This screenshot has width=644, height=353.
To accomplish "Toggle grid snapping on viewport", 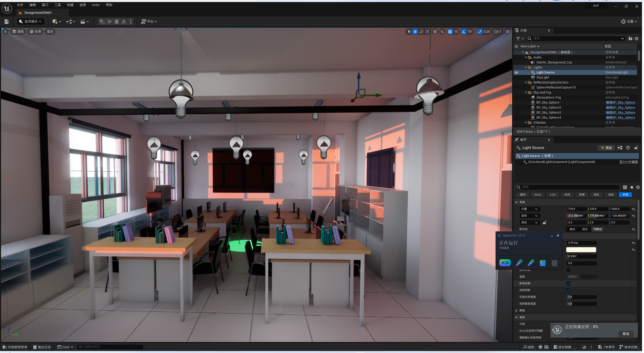I will point(450,32).
